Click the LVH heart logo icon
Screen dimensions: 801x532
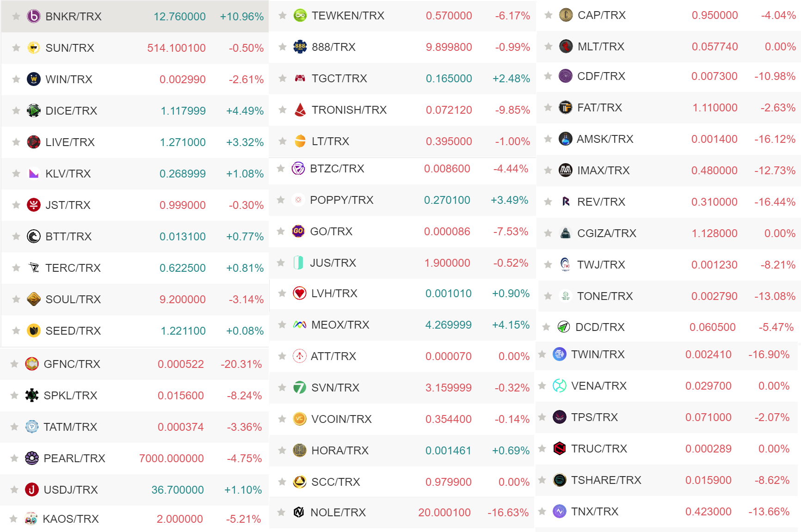coord(300,294)
